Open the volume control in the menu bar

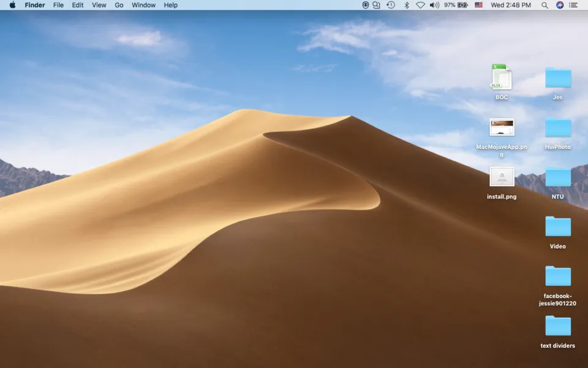click(434, 5)
